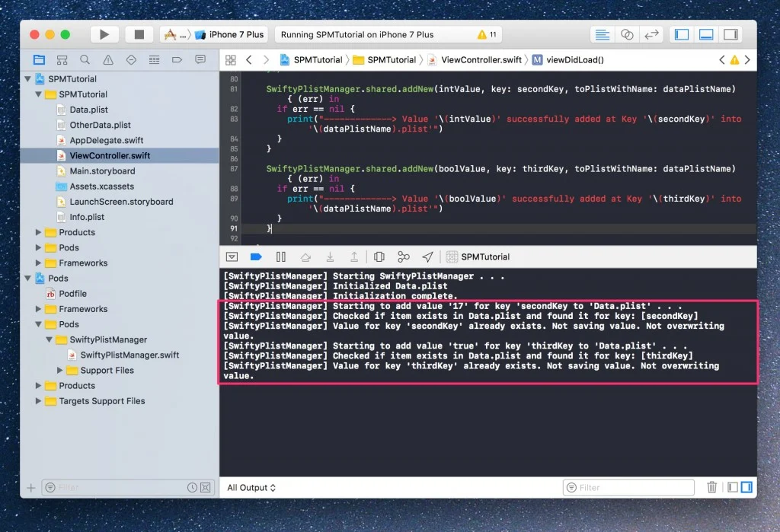The height and width of the screenshot is (532, 780).
Task: Expand the Pods group under SPMTutorial
Action: pos(38,247)
